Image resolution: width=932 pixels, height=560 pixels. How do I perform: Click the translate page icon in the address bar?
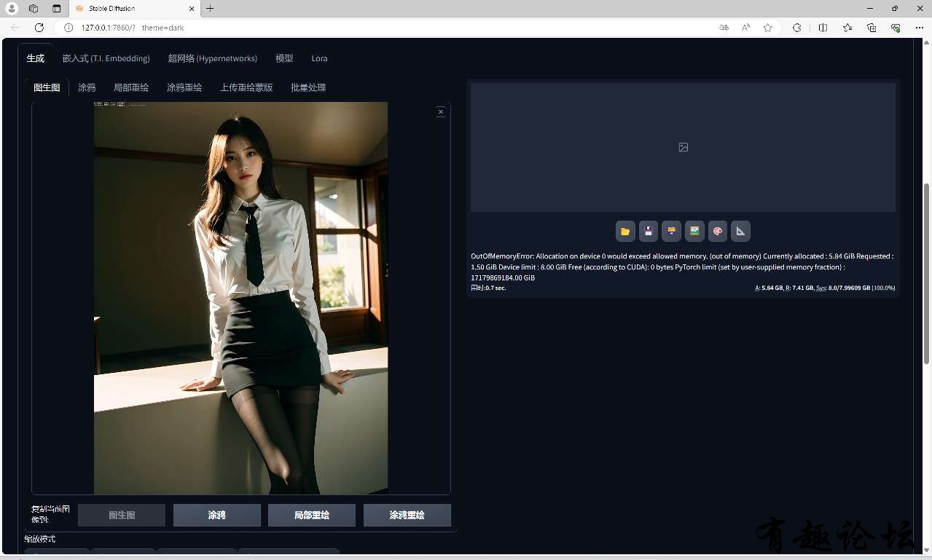(x=724, y=28)
